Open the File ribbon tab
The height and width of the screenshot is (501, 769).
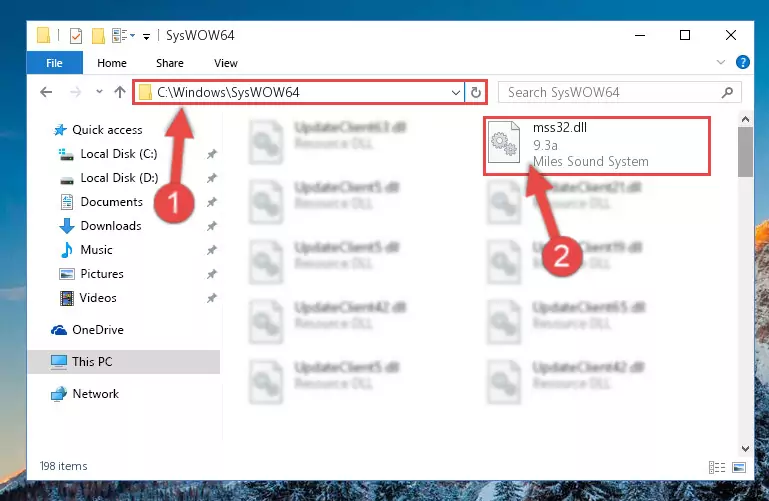point(54,63)
